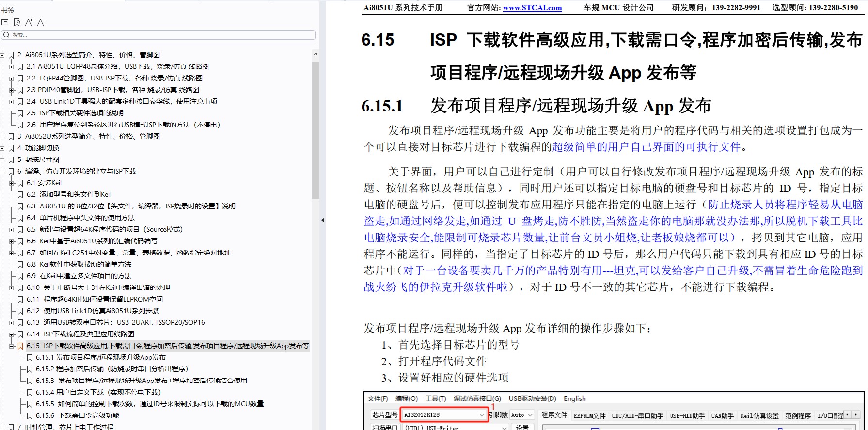Click the bookmark panel scroll-up arrow

pos(316,54)
